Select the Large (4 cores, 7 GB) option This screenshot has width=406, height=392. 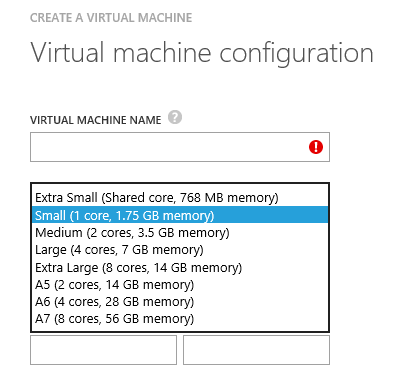(x=180, y=250)
